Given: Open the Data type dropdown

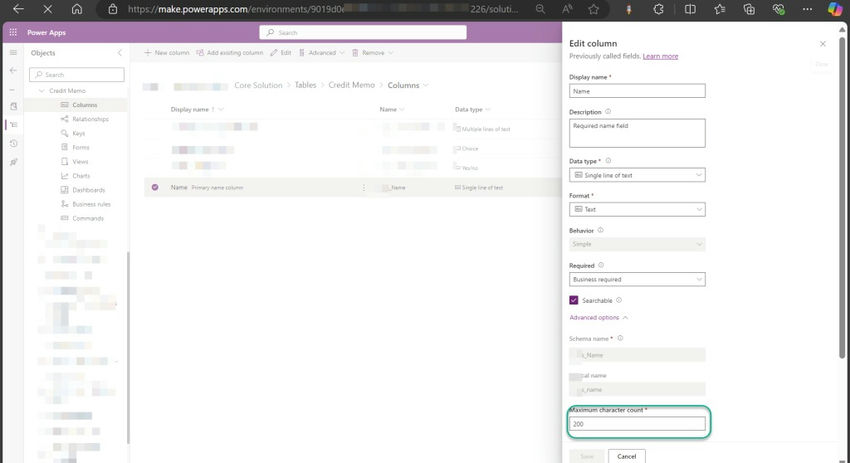Looking at the screenshot, I should coord(637,175).
